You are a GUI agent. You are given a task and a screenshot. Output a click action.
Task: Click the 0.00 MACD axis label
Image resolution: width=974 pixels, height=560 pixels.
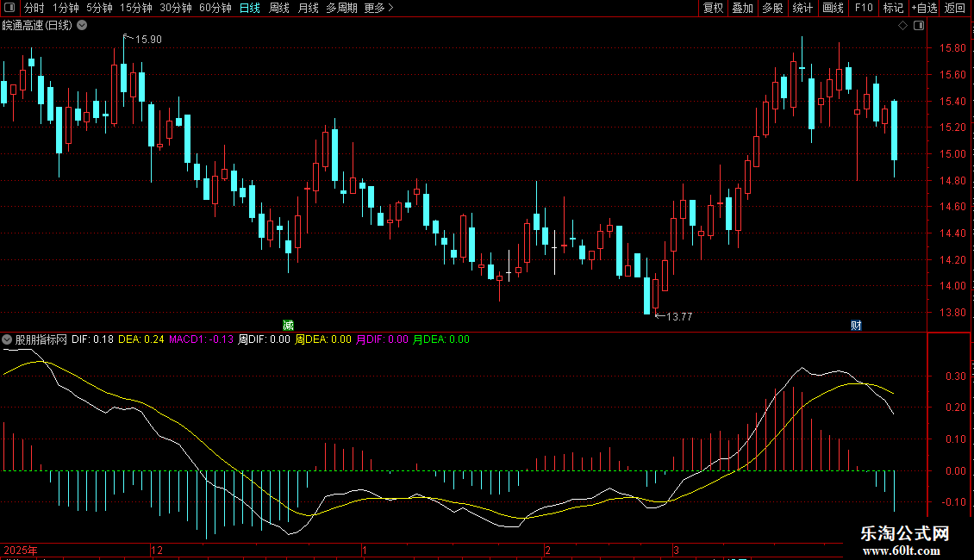(x=955, y=471)
